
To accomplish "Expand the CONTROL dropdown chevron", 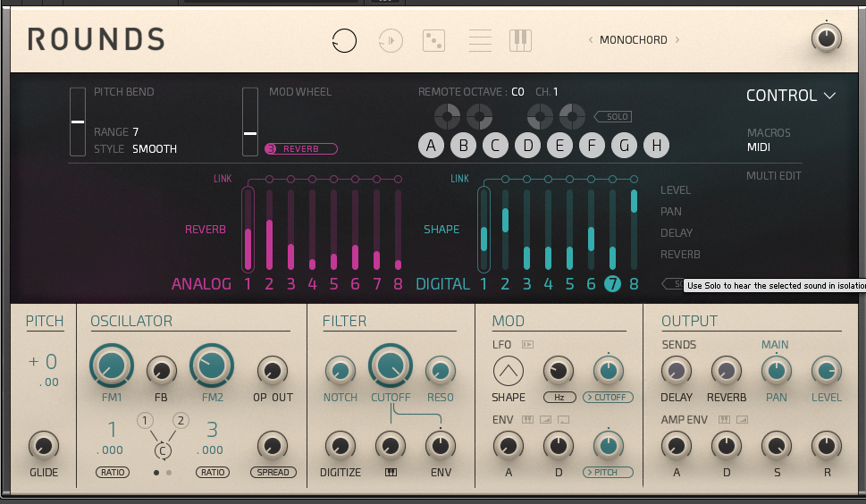I will tap(829, 96).
